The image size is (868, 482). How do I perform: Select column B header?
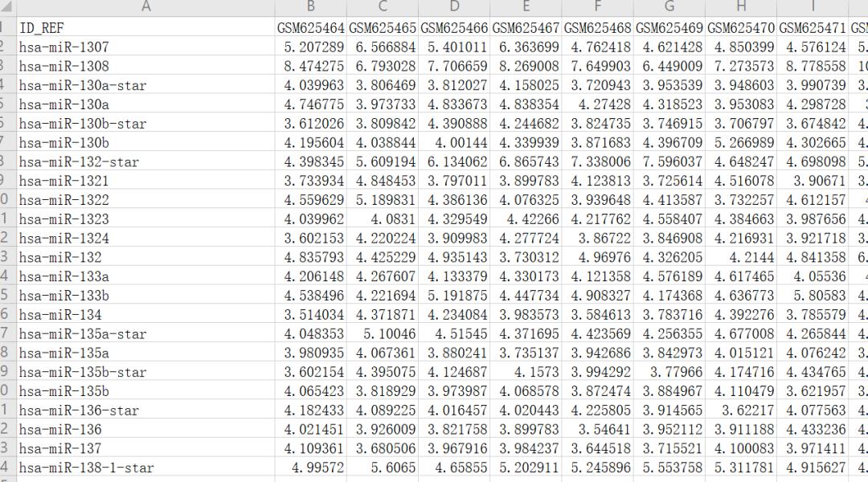(x=310, y=8)
